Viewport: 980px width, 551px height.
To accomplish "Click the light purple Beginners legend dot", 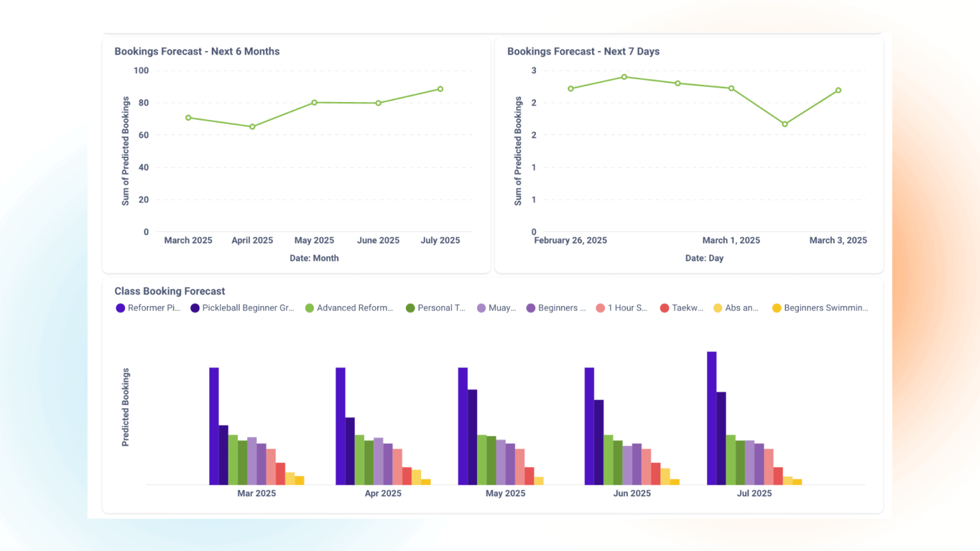I will (530, 307).
